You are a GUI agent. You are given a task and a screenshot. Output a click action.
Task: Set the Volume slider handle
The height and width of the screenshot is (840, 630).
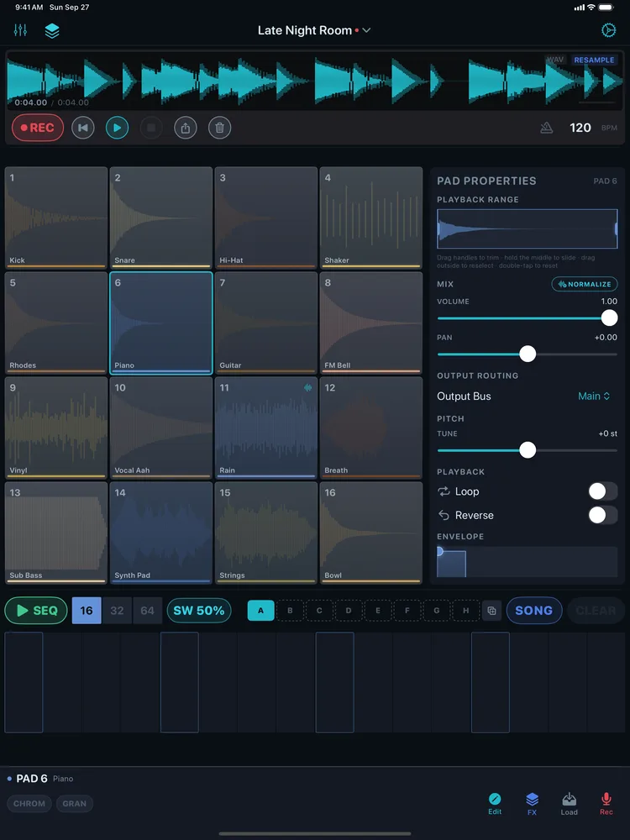pyautogui.click(x=609, y=318)
